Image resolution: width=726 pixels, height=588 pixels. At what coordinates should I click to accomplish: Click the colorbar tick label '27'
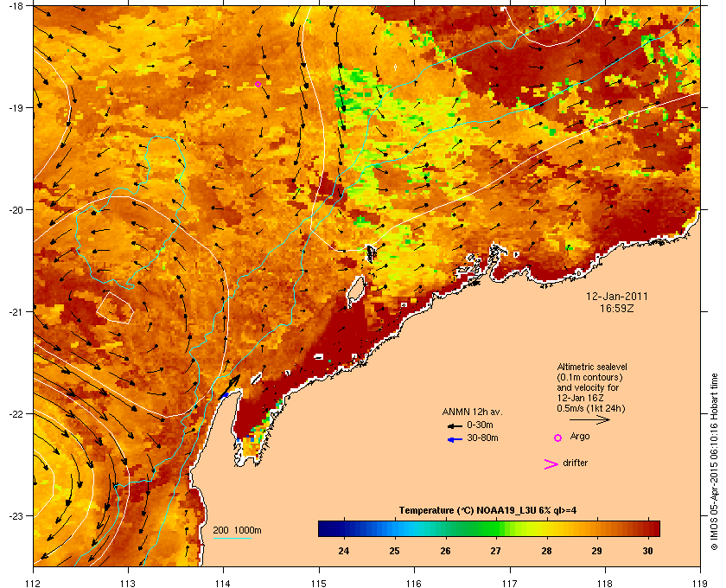tap(496, 551)
